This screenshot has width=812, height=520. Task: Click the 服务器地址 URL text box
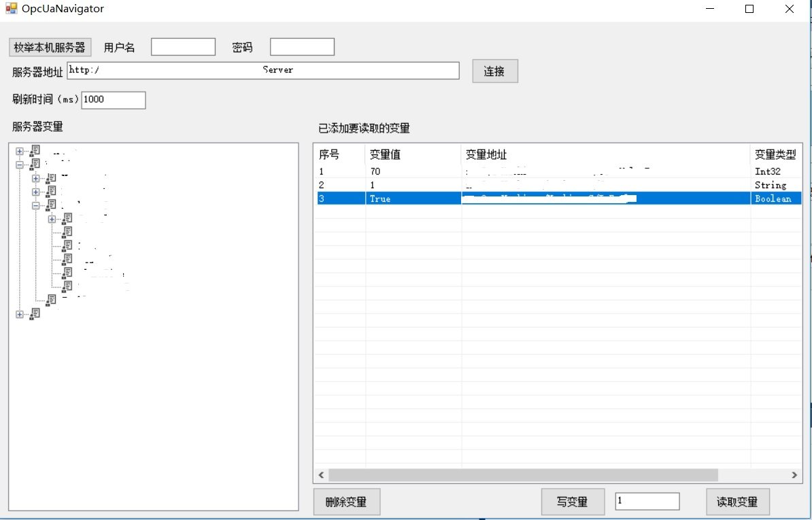(x=263, y=71)
